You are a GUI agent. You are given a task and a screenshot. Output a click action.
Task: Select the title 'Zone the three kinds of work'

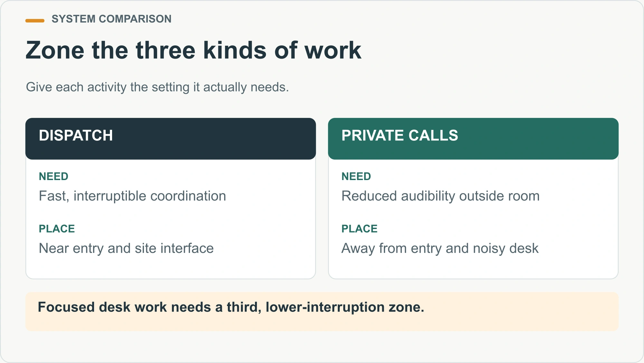194,50
